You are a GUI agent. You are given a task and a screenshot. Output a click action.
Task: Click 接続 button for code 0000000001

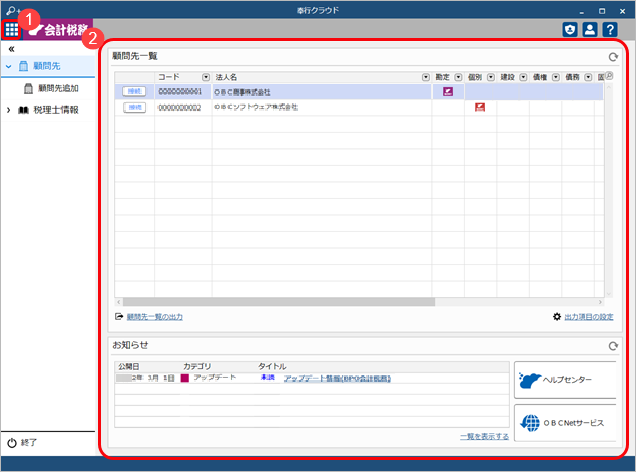point(134,92)
